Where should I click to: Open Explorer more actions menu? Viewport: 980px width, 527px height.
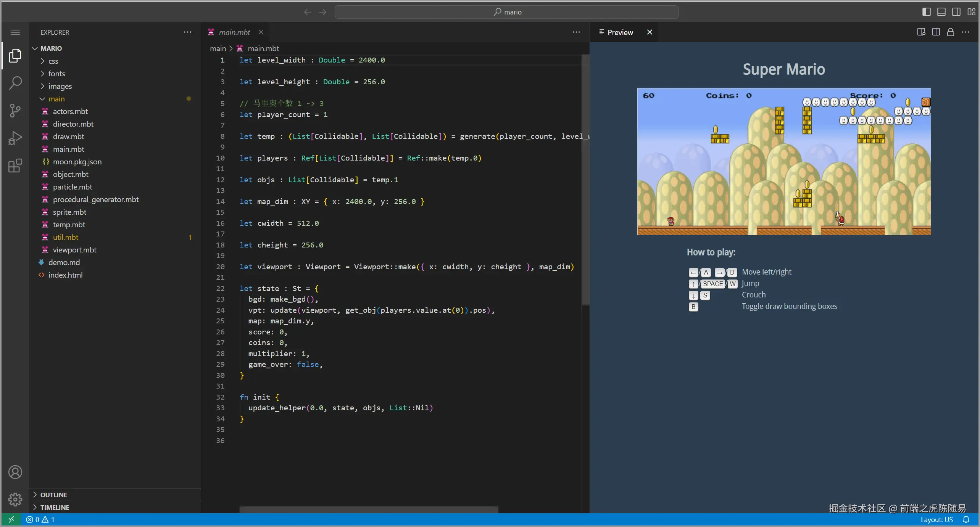tap(187, 32)
